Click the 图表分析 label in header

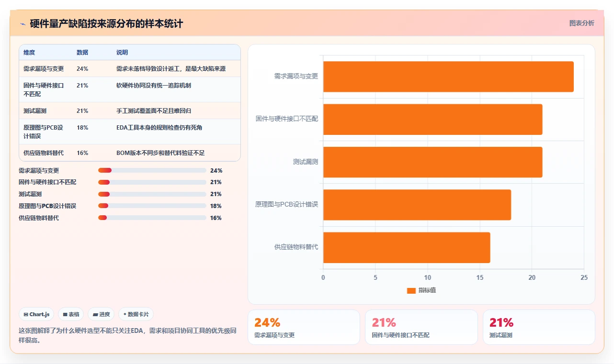pyautogui.click(x=581, y=23)
